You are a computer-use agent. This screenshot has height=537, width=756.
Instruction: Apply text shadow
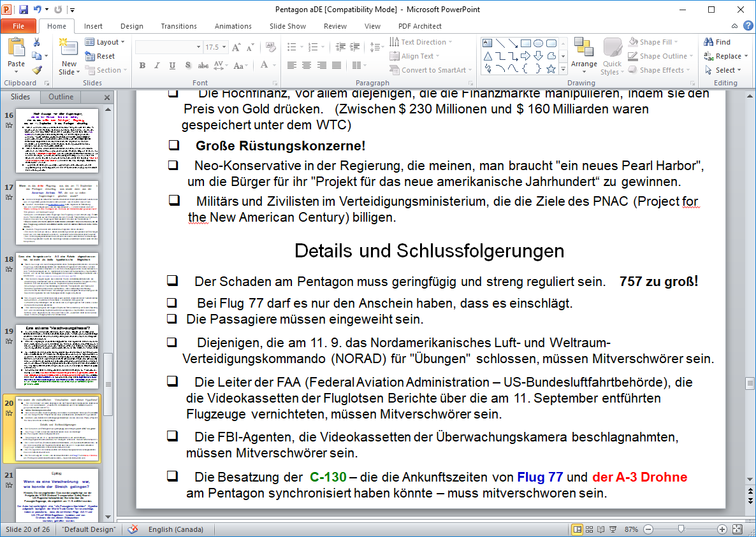(x=188, y=66)
